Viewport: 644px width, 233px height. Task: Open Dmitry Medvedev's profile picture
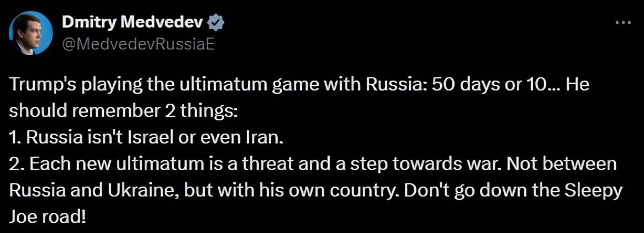[x=31, y=33]
